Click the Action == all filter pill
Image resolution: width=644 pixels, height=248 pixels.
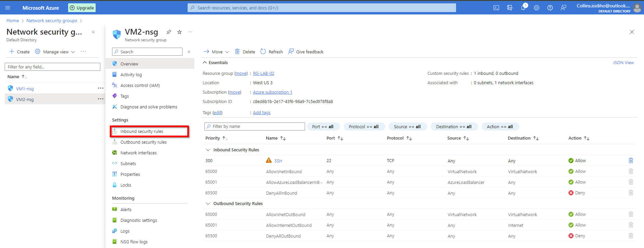pyautogui.click(x=500, y=127)
